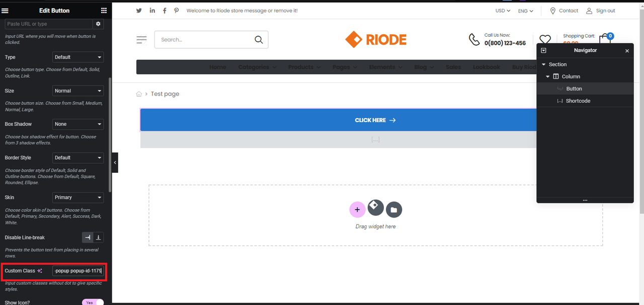Click the search magnifier icon
The image size is (644, 305).
click(259, 40)
